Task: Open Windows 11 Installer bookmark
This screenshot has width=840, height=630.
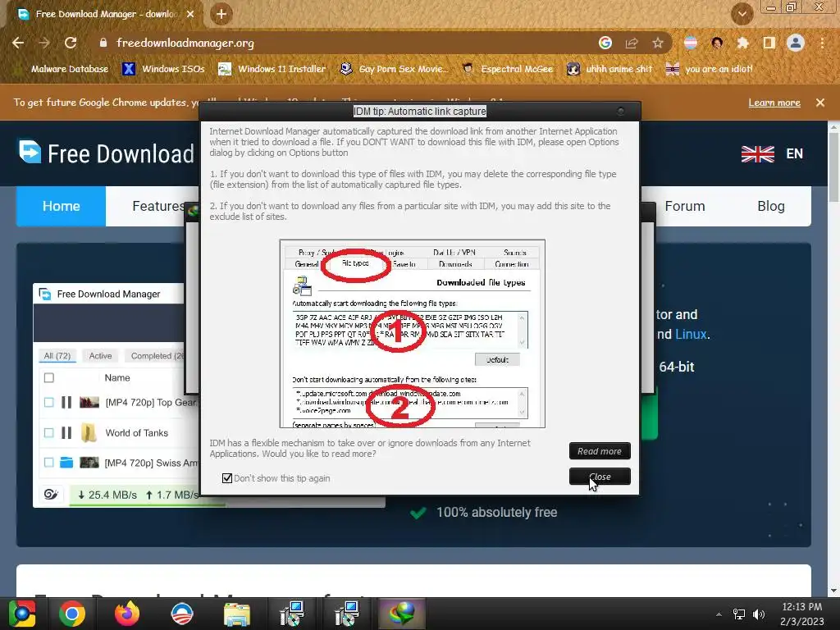Action: pos(272,69)
